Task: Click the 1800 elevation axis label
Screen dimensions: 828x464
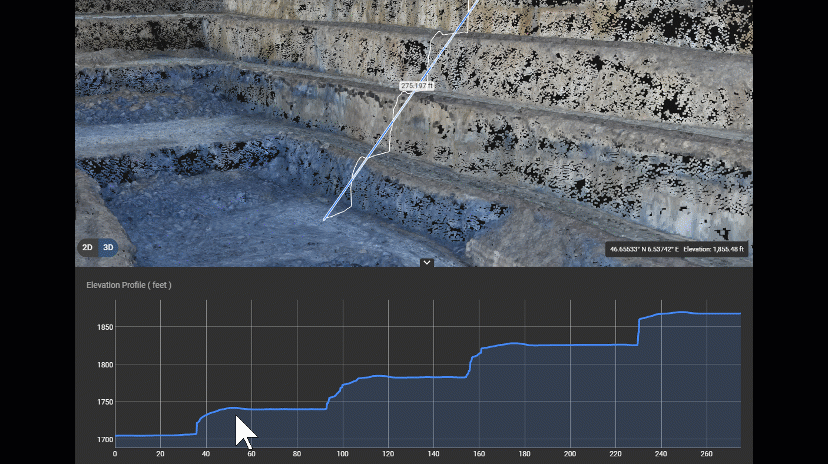Action: (105, 365)
